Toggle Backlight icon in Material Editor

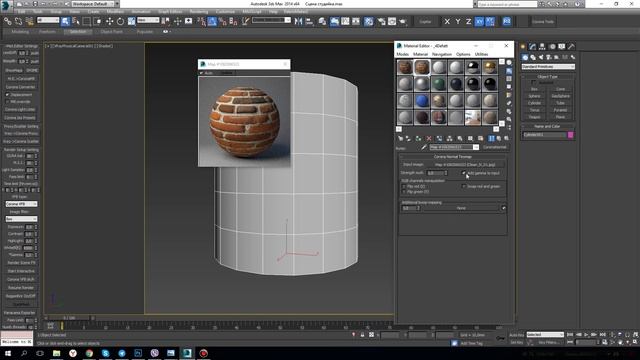tap(509, 71)
